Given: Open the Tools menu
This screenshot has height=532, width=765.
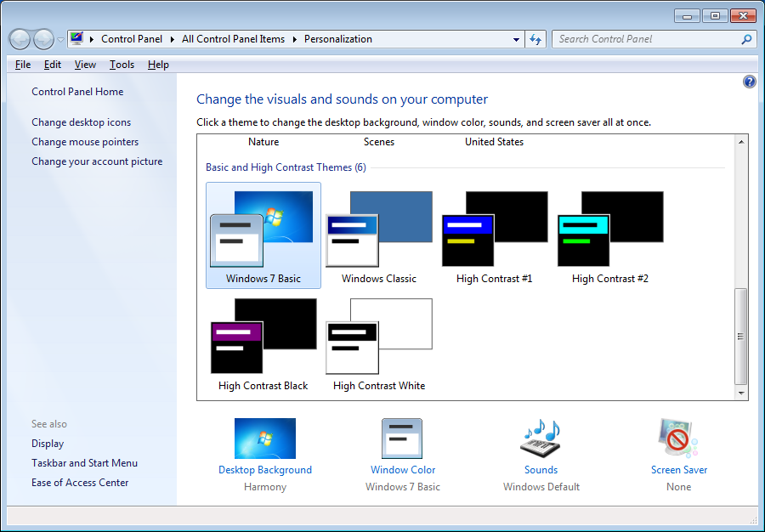Looking at the screenshot, I should pyautogui.click(x=122, y=65).
